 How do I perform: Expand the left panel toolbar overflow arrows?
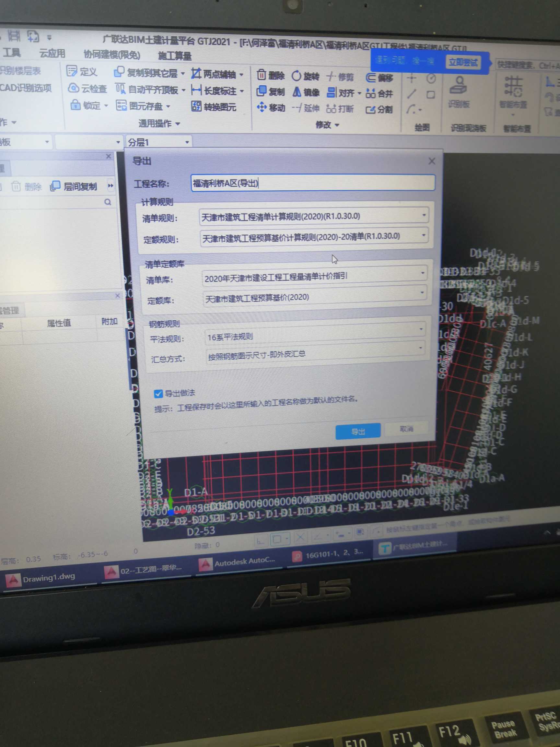coord(111,185)
